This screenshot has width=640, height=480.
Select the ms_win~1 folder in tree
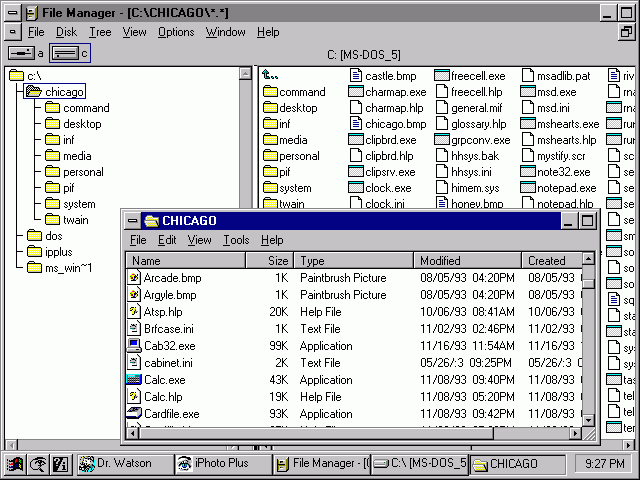point(60,268)
